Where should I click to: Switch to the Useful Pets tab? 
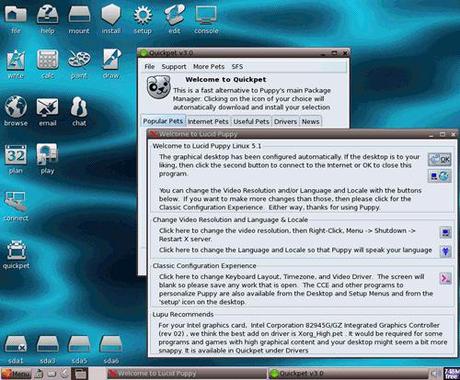251,122
